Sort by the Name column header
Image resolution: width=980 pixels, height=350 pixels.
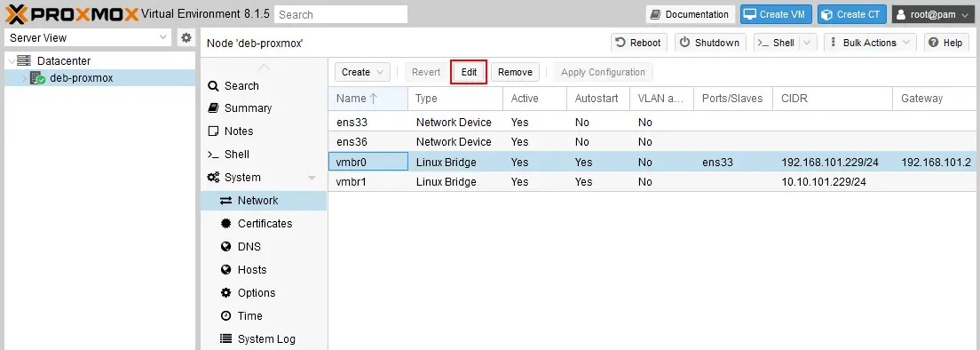(x=368, y=99)
